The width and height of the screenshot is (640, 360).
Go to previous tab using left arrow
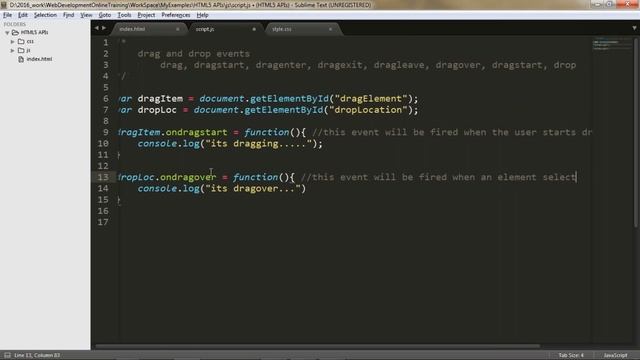97,28
